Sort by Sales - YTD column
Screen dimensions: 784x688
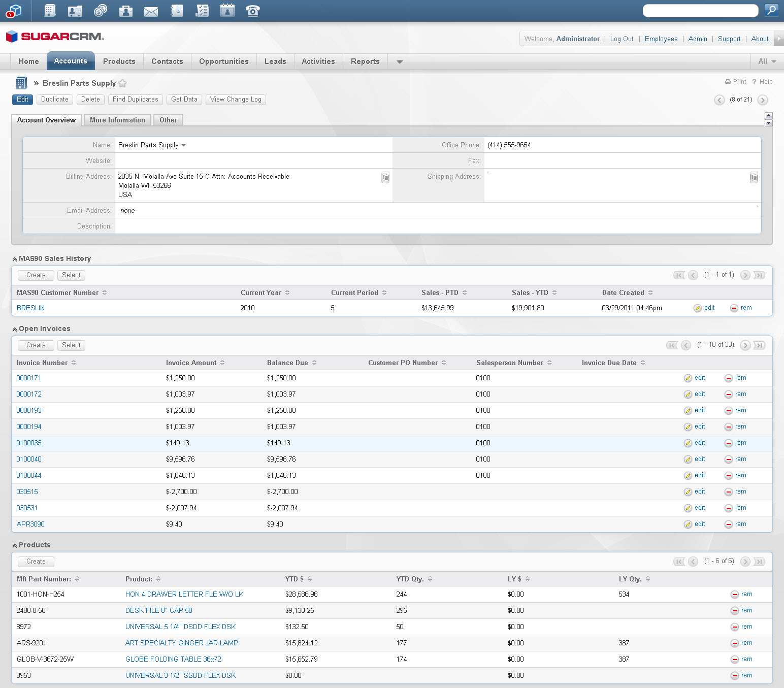pos(534,292)
